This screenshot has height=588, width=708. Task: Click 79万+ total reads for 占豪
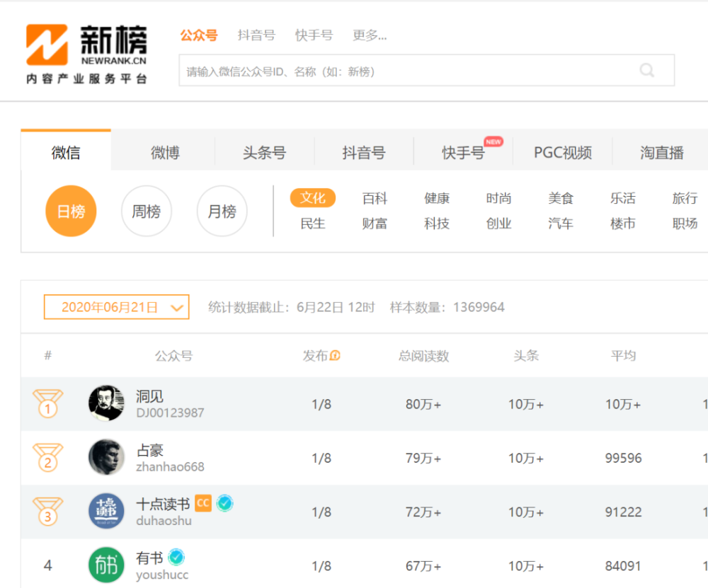coord(423,458)
